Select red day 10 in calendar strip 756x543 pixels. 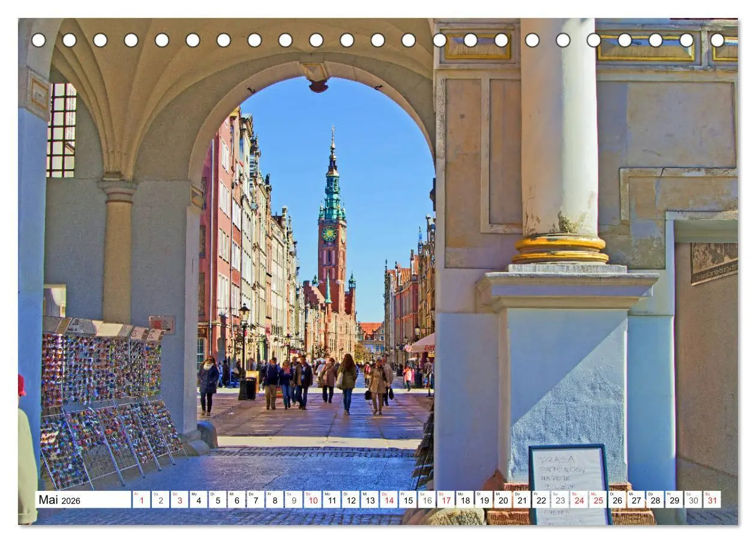313,500
